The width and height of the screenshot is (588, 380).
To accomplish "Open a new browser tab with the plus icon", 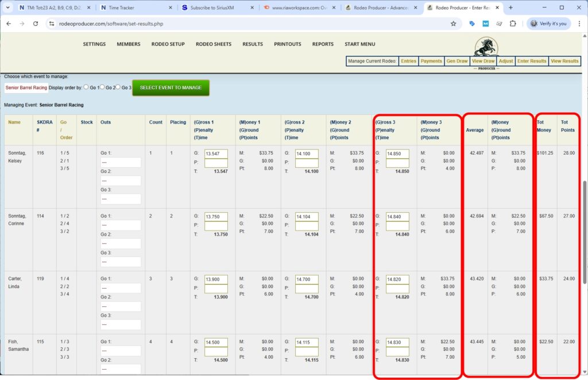I will pyautogui.click(x=510, y=7).
